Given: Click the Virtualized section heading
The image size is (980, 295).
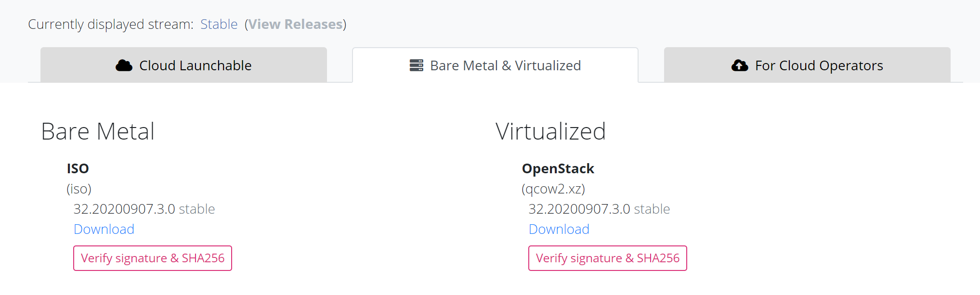Looking at the screenshot, I should point(550,131).
